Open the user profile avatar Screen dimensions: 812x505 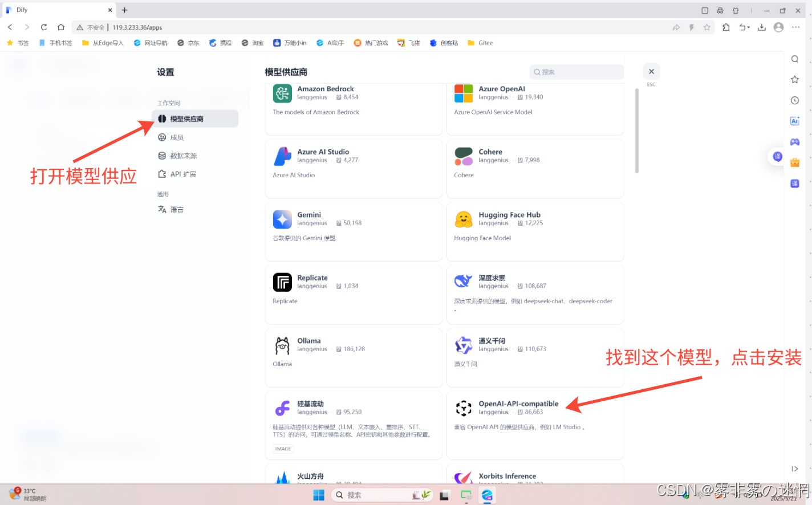point(778,27)
